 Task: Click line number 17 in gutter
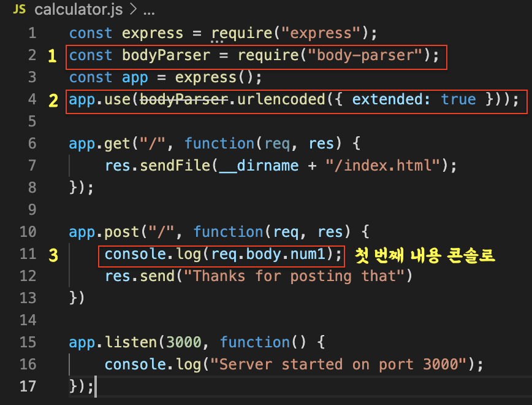28,387
